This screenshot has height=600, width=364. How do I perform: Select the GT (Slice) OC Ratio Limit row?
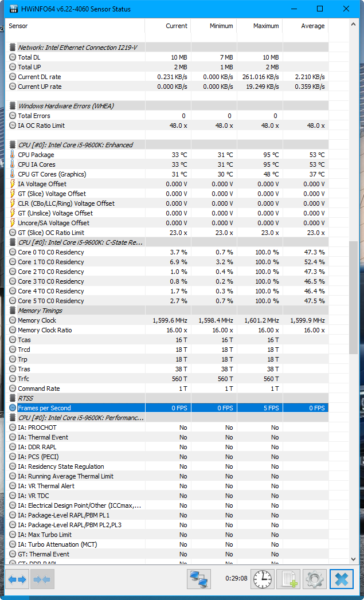tap(167, 233)
